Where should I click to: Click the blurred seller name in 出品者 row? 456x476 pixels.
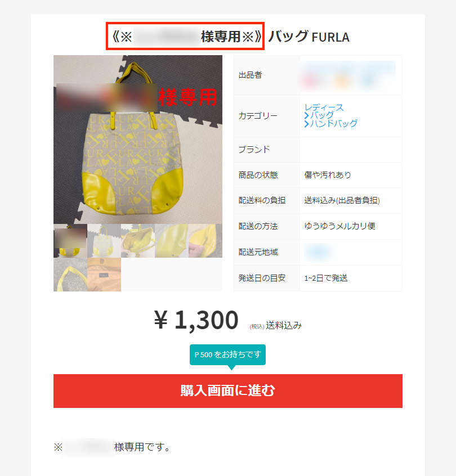pos(348,75)
